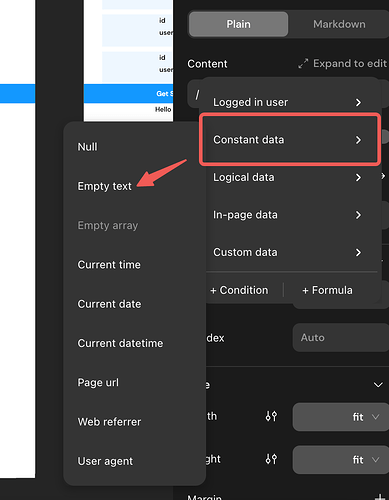Click the slider settings icon next to width

click(271, 416)
